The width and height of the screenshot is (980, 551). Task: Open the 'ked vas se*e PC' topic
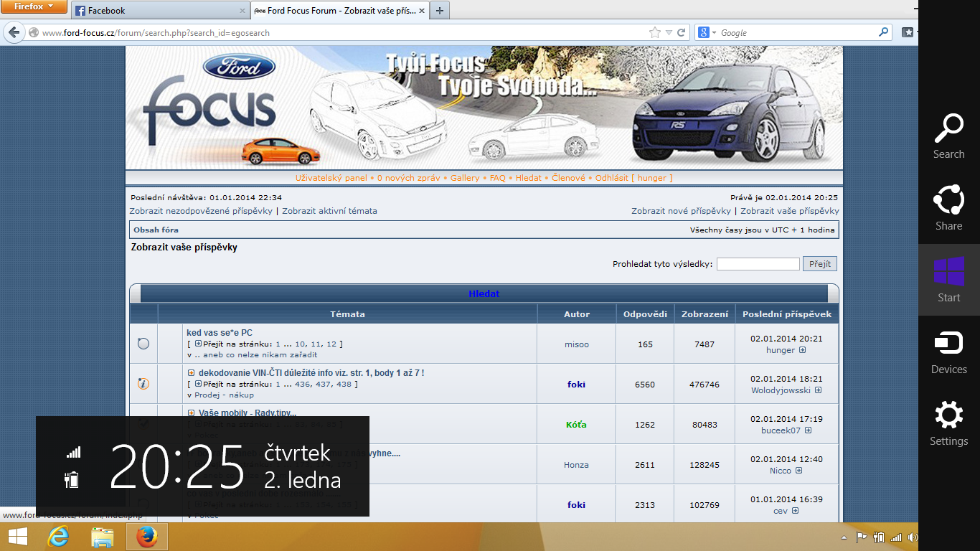point(220,333)
